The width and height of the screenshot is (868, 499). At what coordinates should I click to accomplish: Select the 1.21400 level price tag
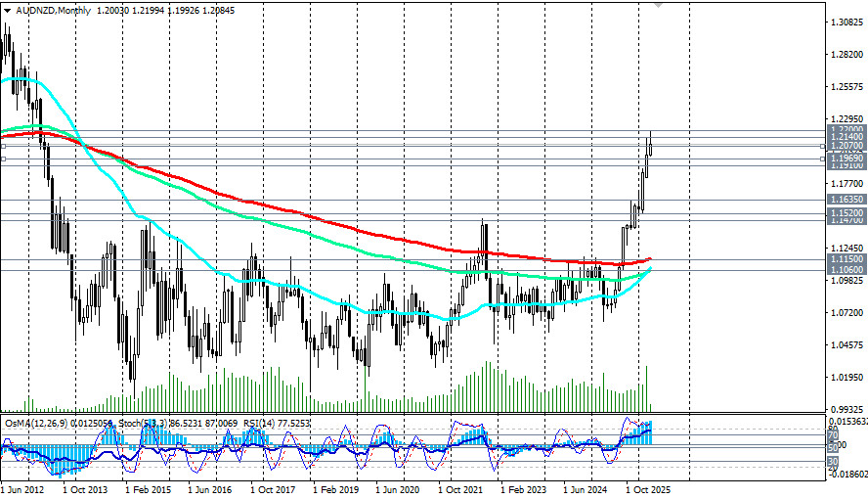pos(846,137)
